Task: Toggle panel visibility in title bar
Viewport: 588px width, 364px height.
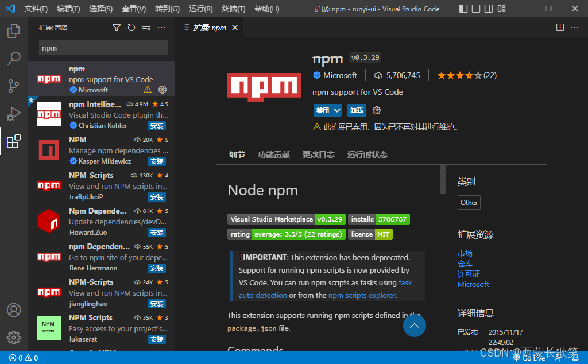Action: pos(476,9)
